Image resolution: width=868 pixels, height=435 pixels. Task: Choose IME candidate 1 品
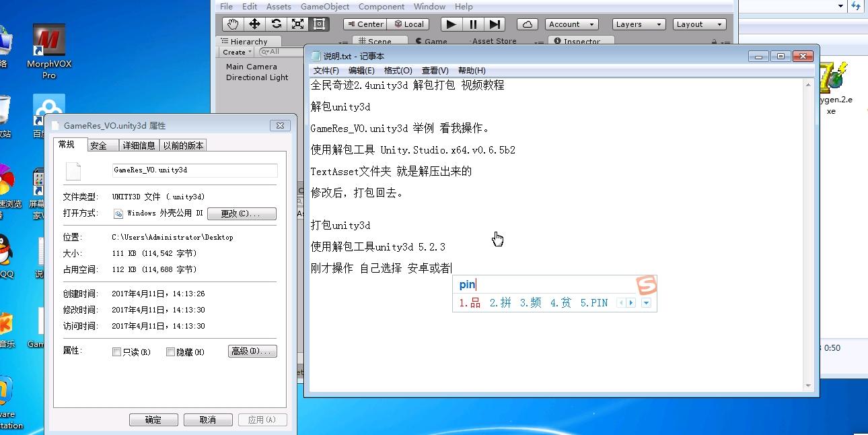coord(470,303)
